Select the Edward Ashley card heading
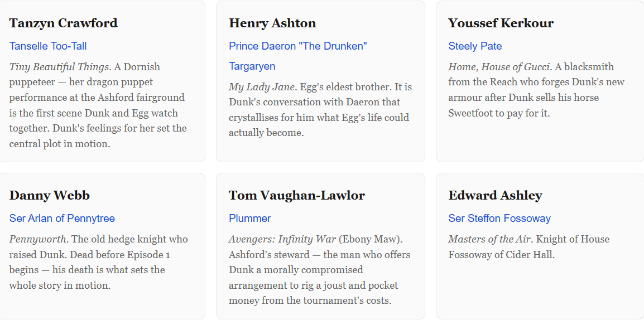The width and height of the screenshot is (644, 320). tap(495, 196)
